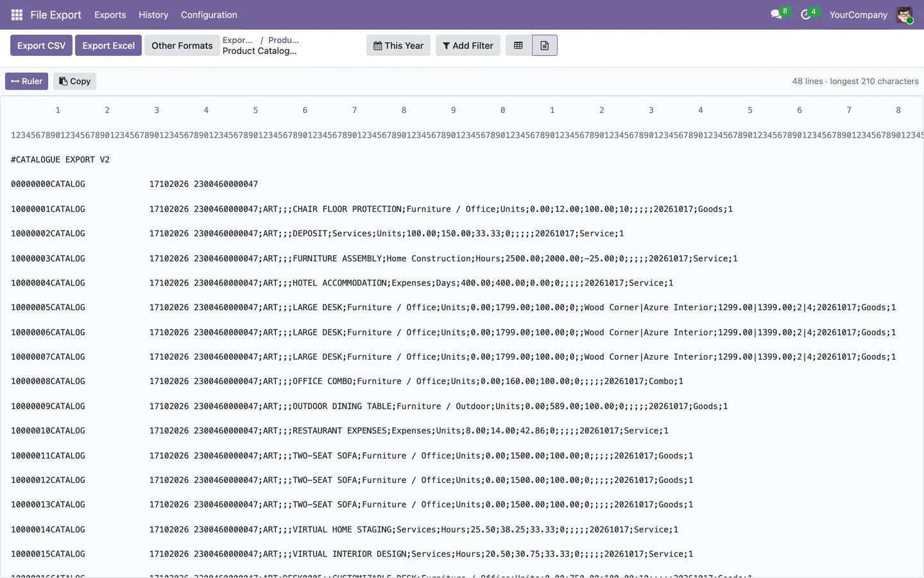Go back via the Expor... breadcrumb
Image resolution: width=924 pixels, height=578 pixels.
237,40
